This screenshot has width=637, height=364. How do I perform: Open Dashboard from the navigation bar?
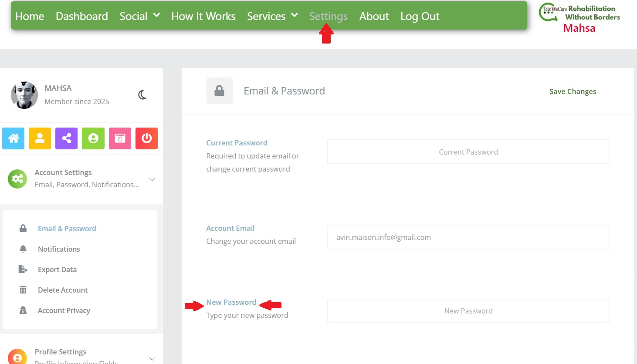point(82,16)
